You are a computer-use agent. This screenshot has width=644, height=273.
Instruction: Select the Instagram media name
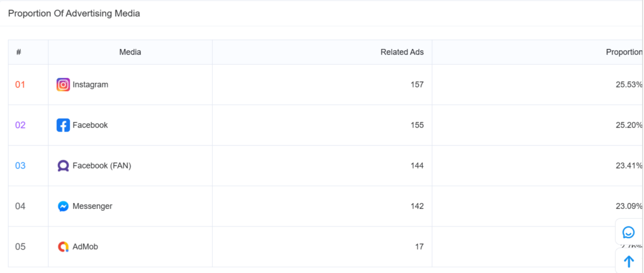pyautogui.click(x=91, y=84)
